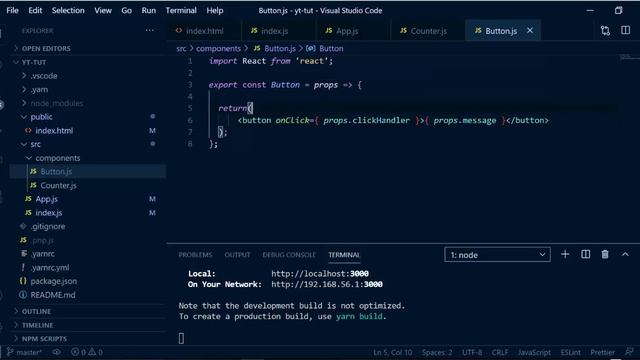The height and width of the screenshot is (360, 640).
Task: Open the View menu
Action: pyautogui.click(x=103, y=10)
